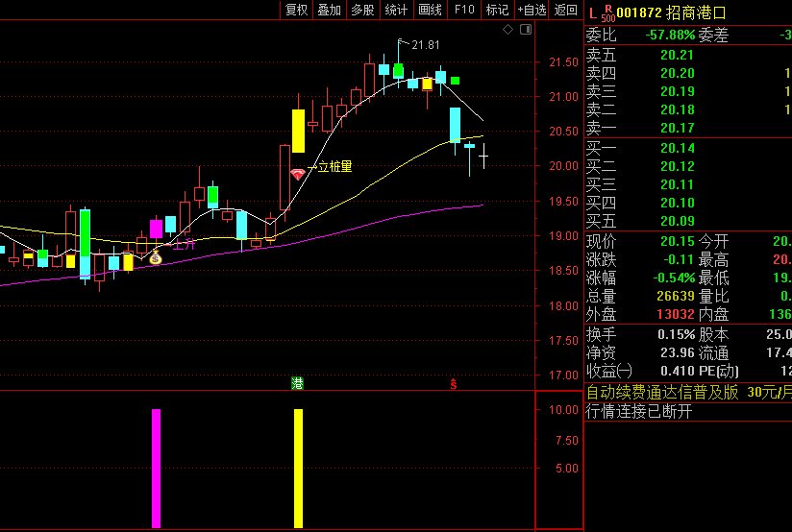The height and width of the screenshot is (532, 792).
Task: Click the green 港 marker icon
Action: (x=298, y=383)
